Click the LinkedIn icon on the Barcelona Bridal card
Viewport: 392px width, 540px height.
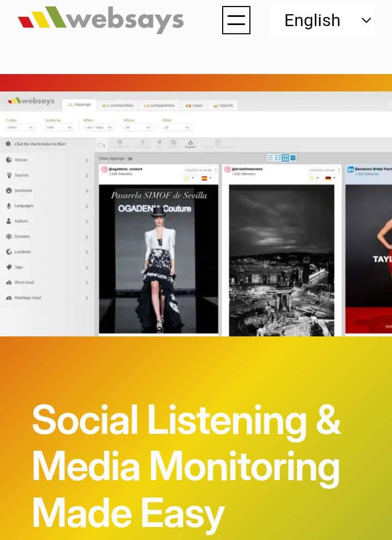point(350,169)
